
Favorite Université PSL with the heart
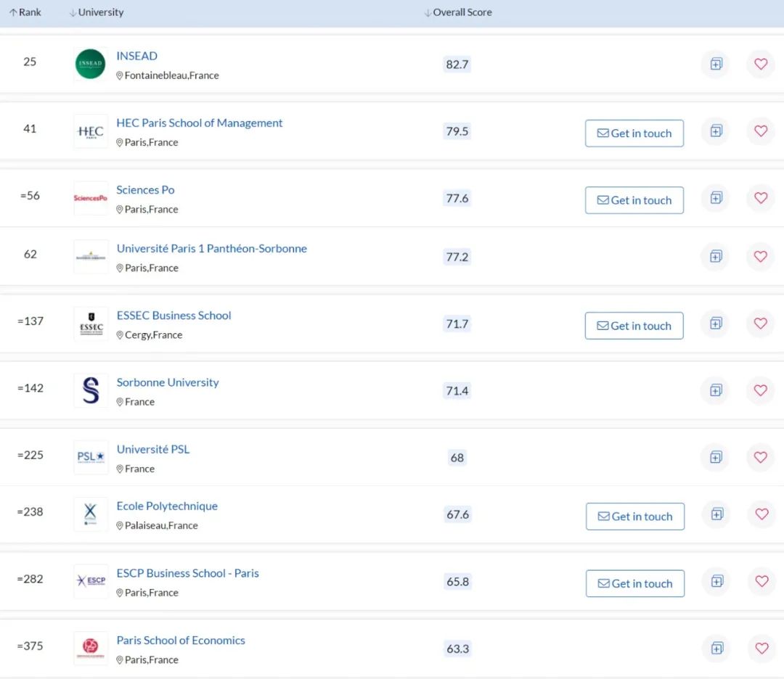761,457
